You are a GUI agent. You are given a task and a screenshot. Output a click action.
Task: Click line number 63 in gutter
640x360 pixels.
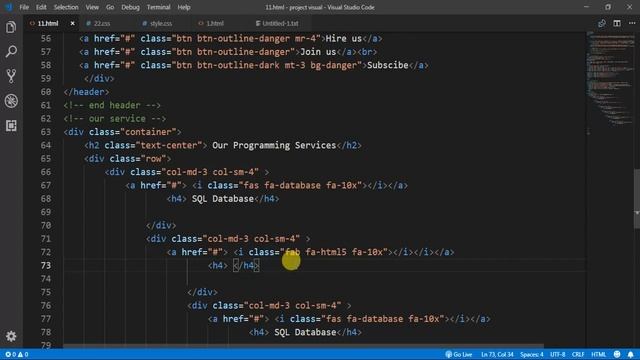click(x=46, y=132)
